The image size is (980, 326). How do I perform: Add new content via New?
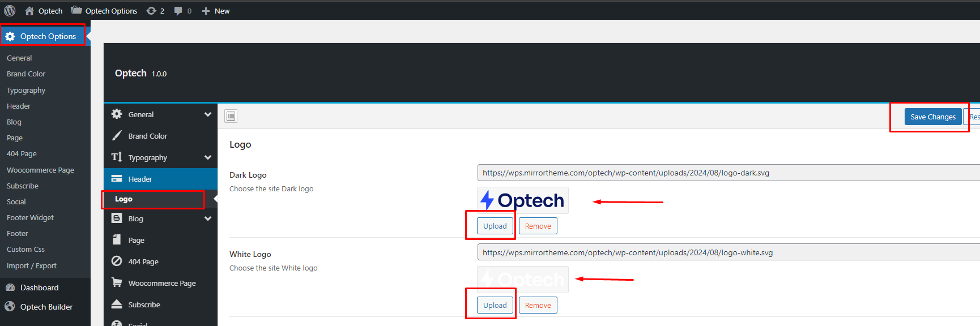[x=216, y=11]
